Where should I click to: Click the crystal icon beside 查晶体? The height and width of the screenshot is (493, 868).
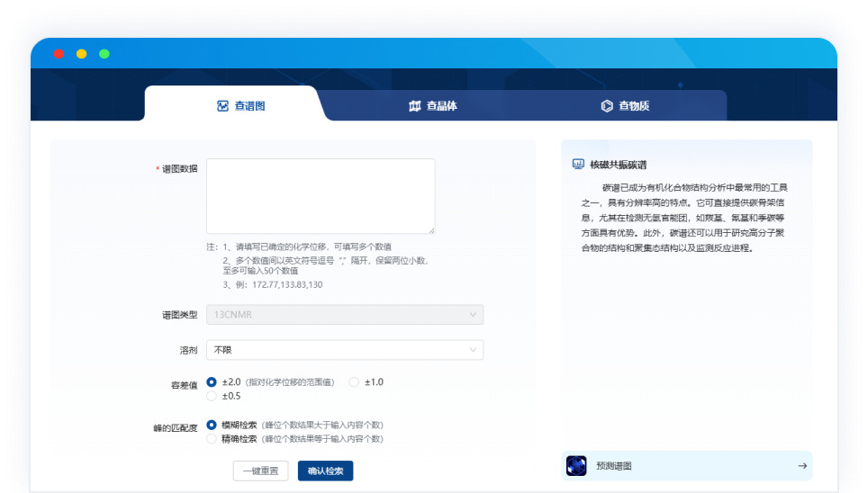[x=414, y=106]
